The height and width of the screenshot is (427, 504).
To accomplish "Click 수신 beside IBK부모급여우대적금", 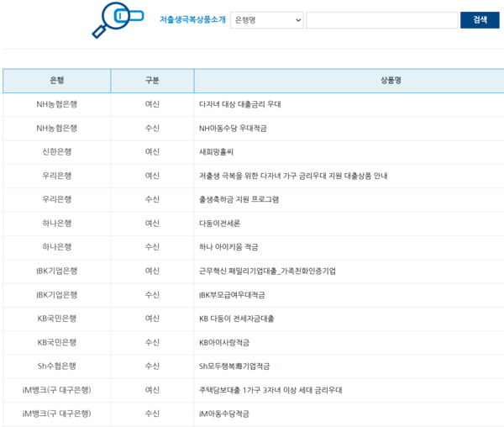I will [x=152, y=295].
